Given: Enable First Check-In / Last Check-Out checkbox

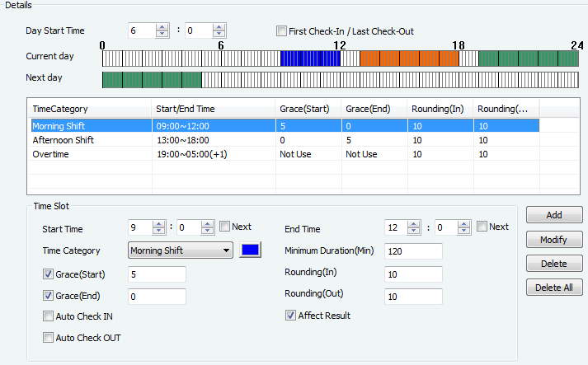Looking at the screenshot, I should (282, 31).
